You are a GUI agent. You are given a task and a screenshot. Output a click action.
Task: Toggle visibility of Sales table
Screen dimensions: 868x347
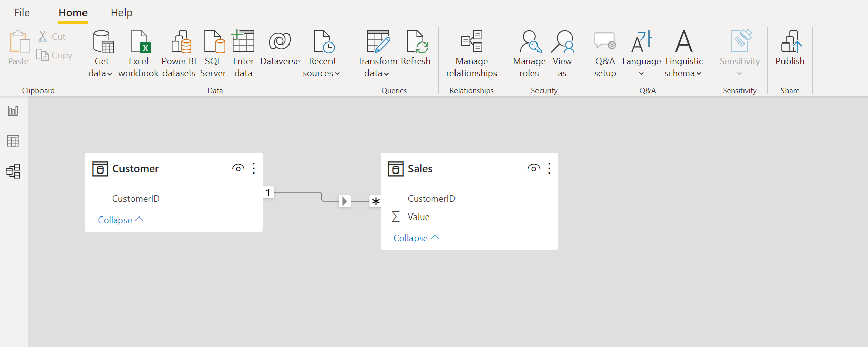[534, 168]
